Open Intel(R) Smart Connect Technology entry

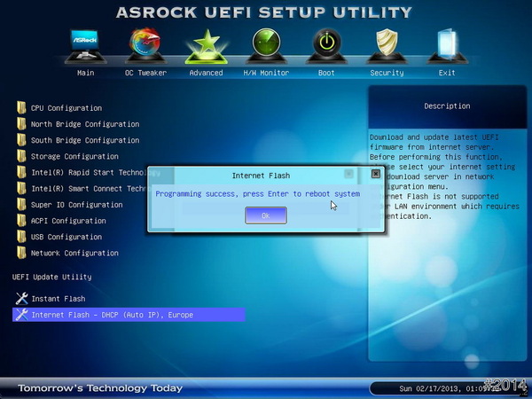point(89,189)
